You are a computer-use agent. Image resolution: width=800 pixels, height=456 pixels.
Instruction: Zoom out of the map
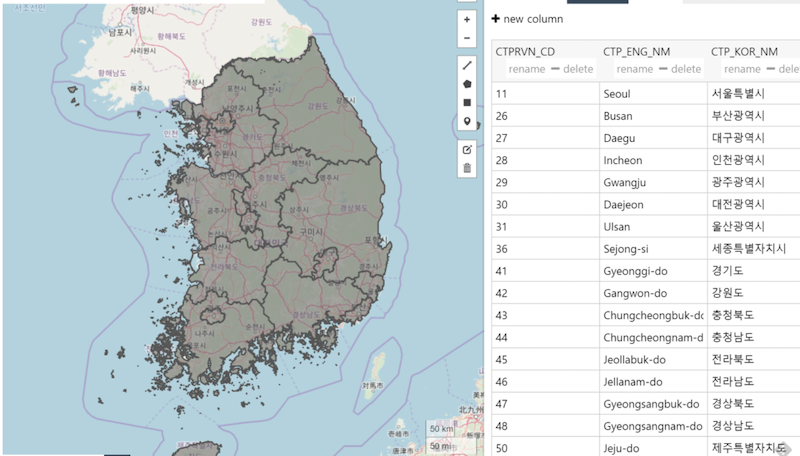[x=467, y=38]
